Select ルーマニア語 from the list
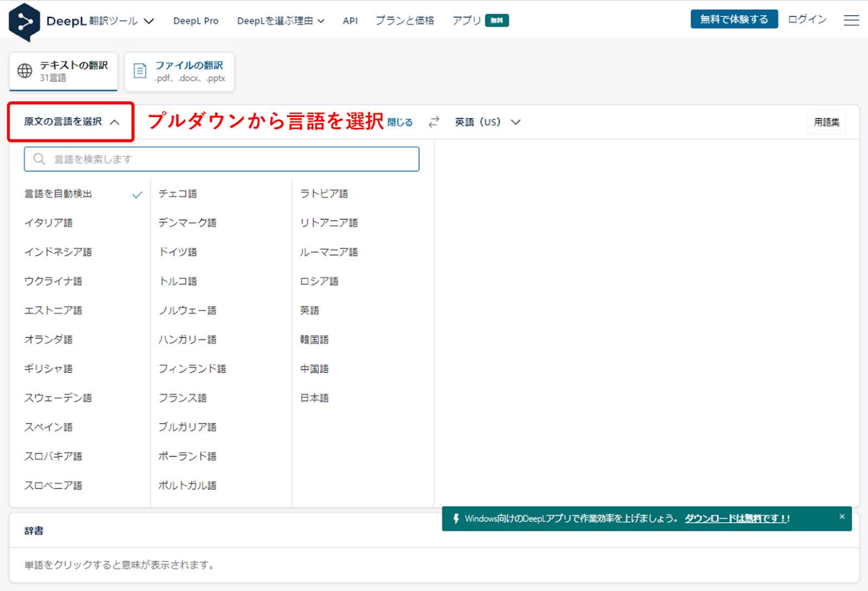This screenshot has width=868, height=591. [329, 252]
